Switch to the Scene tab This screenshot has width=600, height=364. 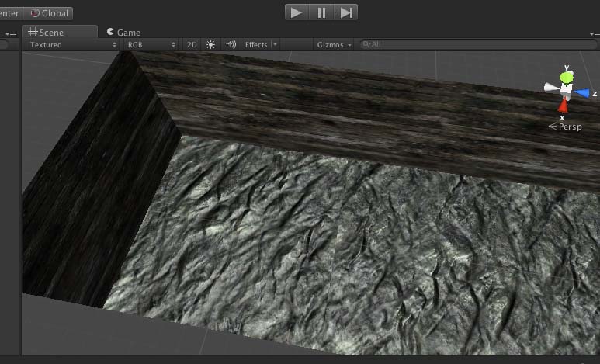pos(60,32)
